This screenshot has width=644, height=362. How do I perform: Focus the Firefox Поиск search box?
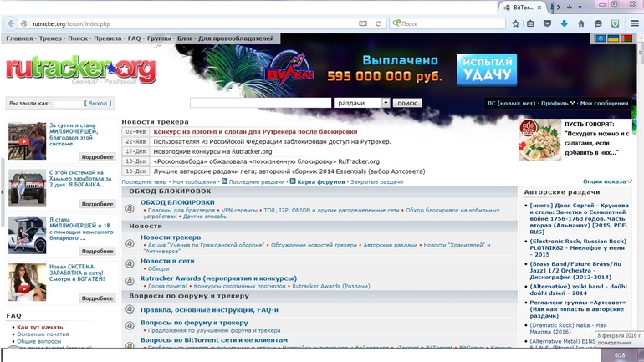click(447, 23)
